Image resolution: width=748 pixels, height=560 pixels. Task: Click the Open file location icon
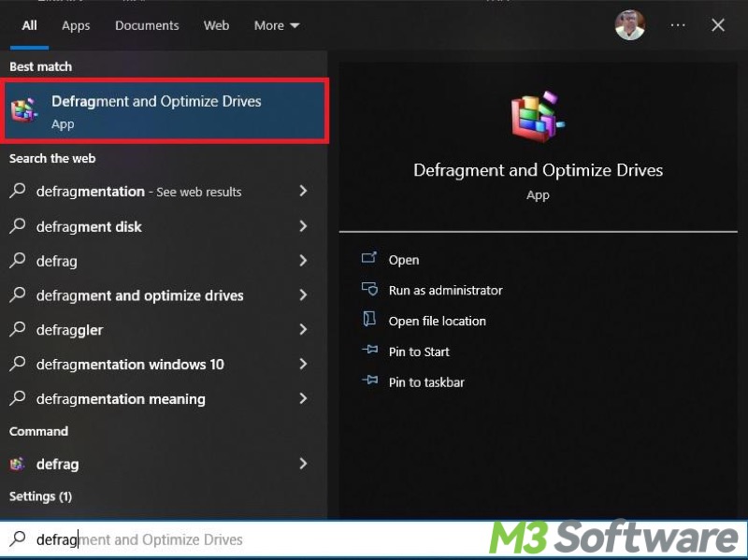(x=369, y=321)
